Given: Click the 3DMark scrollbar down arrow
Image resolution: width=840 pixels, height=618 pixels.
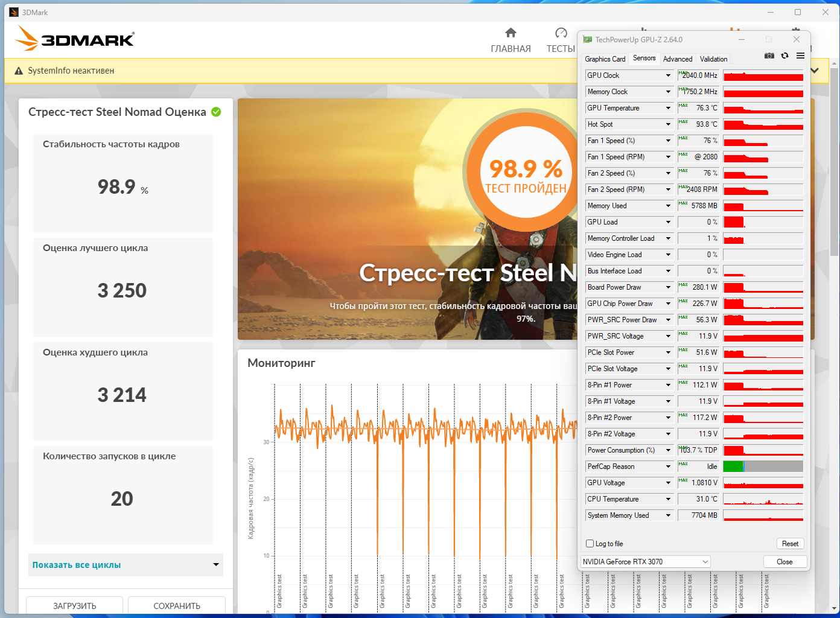Looking at the screenshot, I should coord(835,608).
